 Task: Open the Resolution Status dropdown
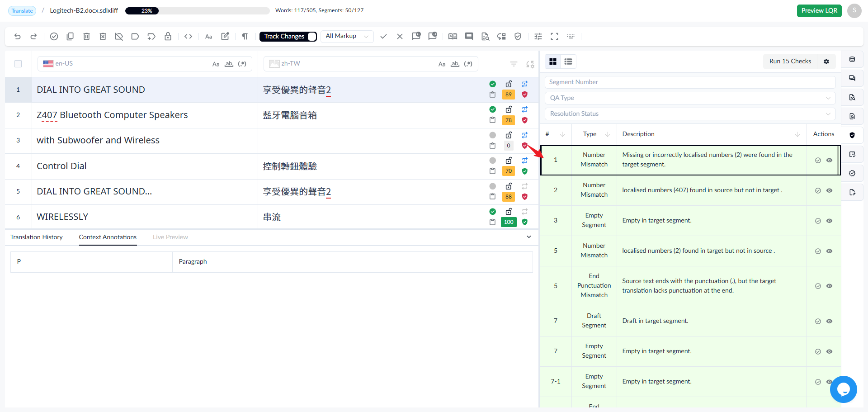pyautogui.click(x=690, y=114)
